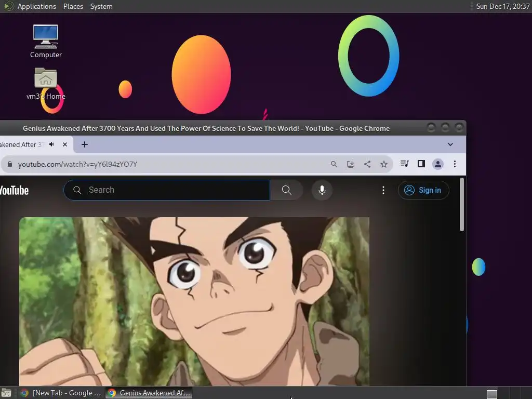The image size is (532, 399).
Task: Click the youtube.com address bar URL
Action: coord(77,164)
